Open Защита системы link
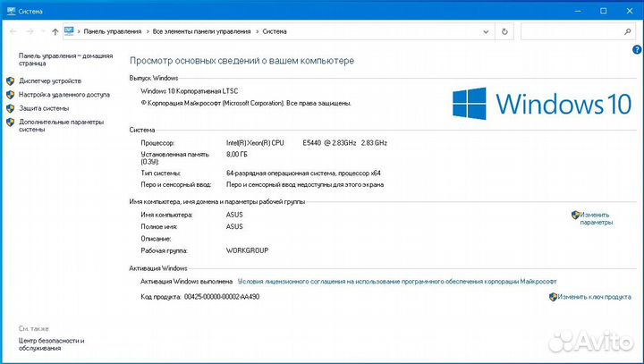The image size is (644, 364). pos(44,108)
